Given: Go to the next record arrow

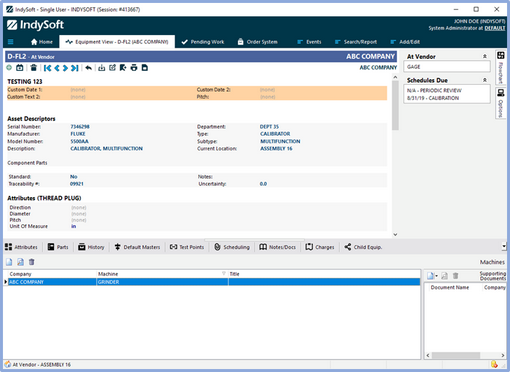Looking at the screenshot, I should [65, 68].
